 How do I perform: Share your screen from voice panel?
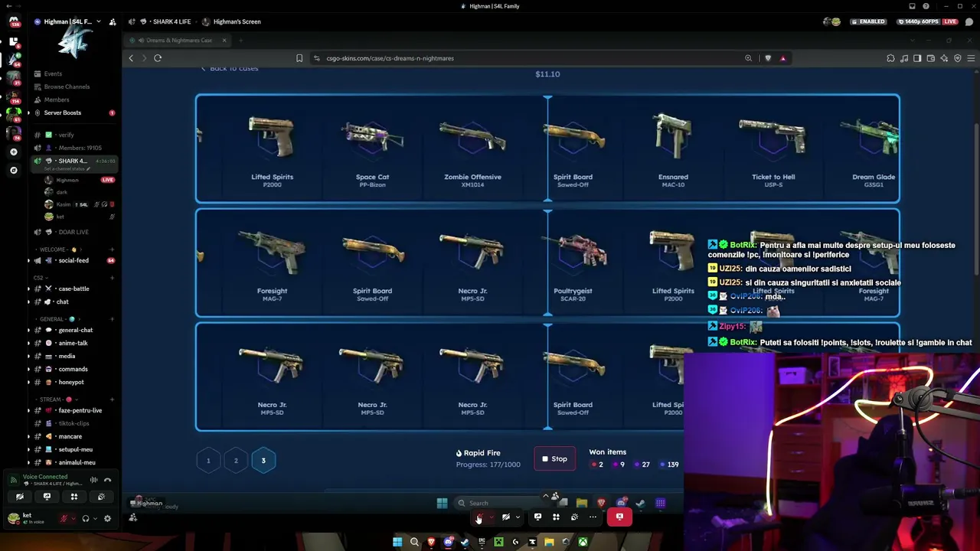tap(47, 497)
